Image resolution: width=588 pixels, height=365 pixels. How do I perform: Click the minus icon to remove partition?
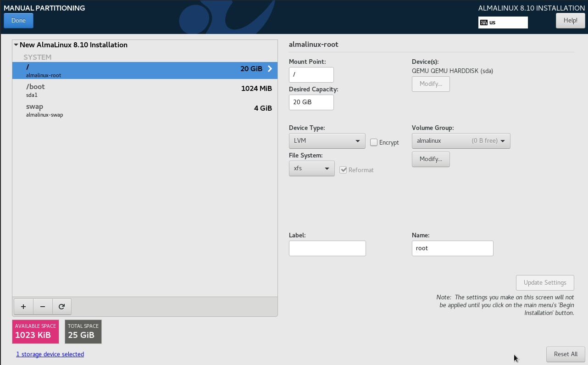(x=43, y=307)
